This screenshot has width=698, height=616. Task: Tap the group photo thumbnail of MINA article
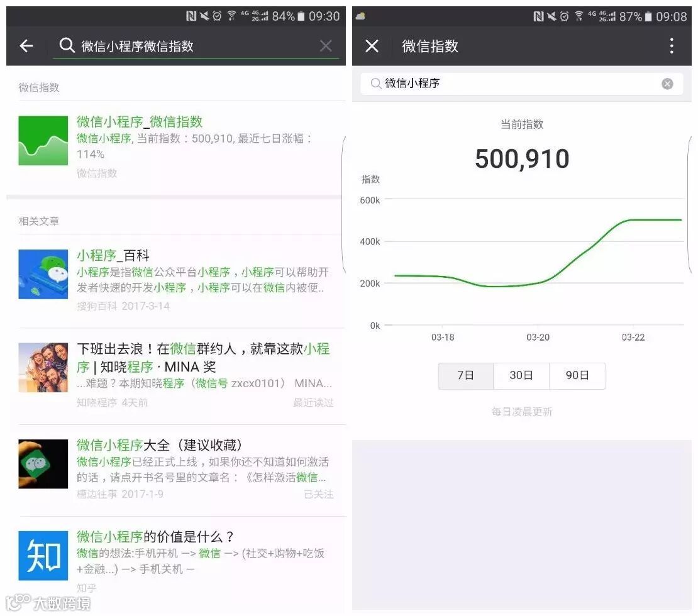point(43,368)
